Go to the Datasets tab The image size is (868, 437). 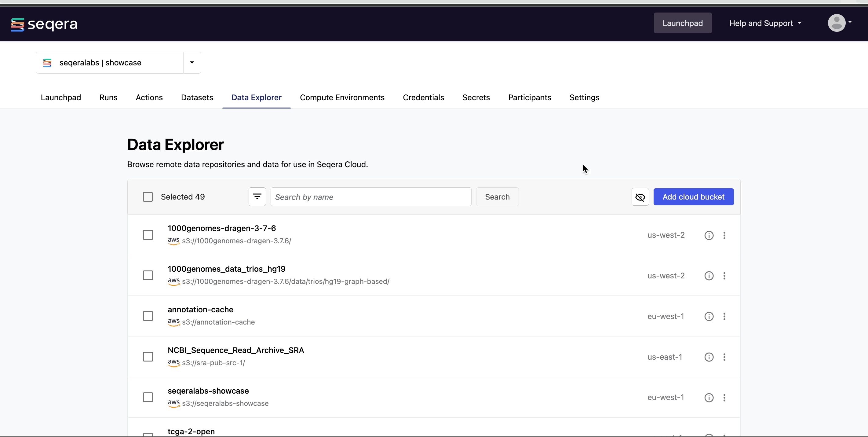(x=197, y=97)
